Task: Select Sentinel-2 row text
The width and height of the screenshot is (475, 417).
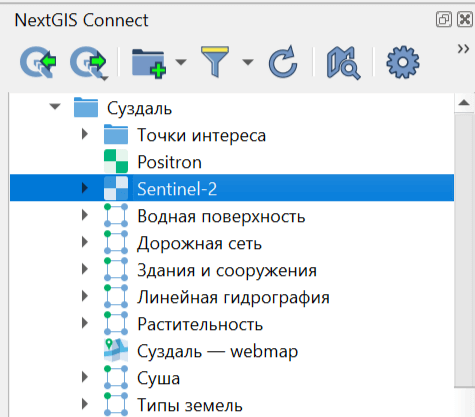Action: click(177, 189)
